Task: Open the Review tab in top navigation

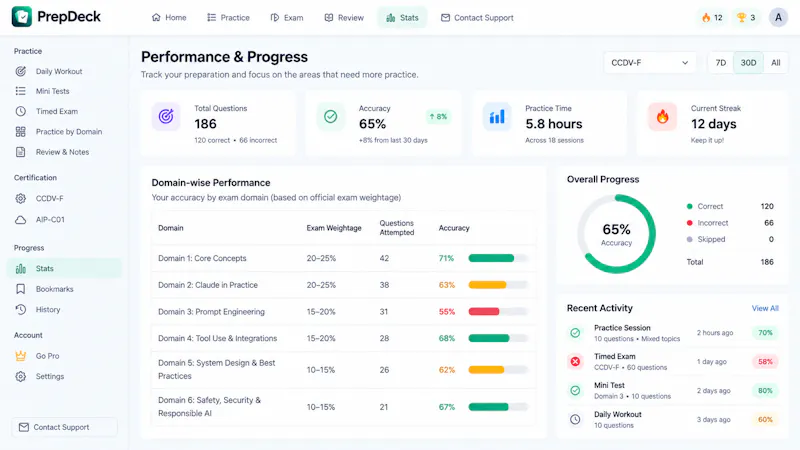Action: [x=344, y=17]
